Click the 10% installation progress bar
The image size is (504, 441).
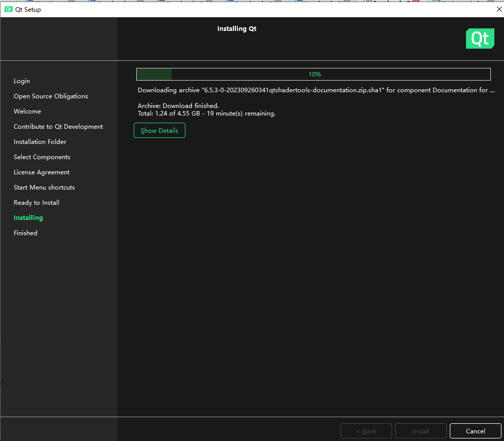(314, 75)
